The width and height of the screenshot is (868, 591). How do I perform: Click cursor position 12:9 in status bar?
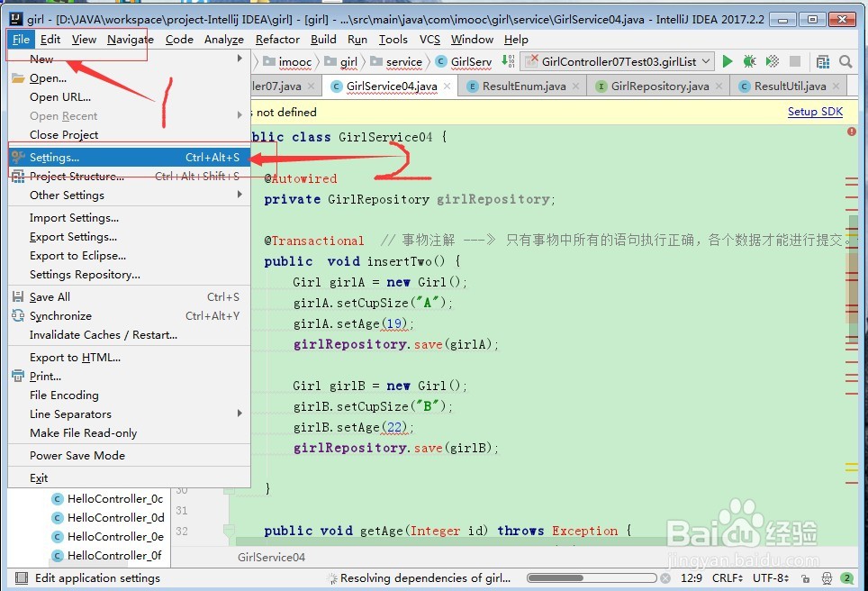[692, 578]
